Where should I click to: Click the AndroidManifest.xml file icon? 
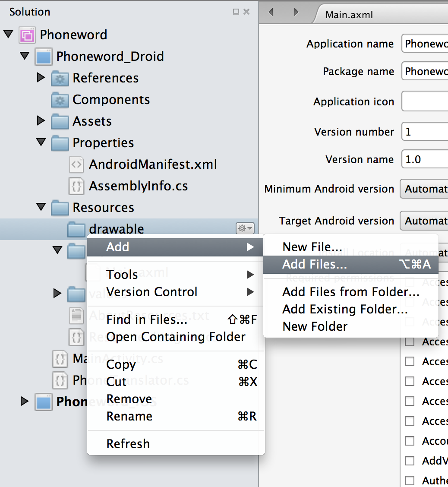point(76,164)
